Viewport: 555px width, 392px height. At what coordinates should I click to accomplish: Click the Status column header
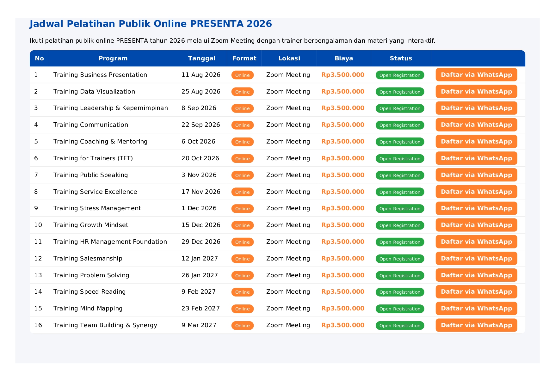(x=401, y=58)
